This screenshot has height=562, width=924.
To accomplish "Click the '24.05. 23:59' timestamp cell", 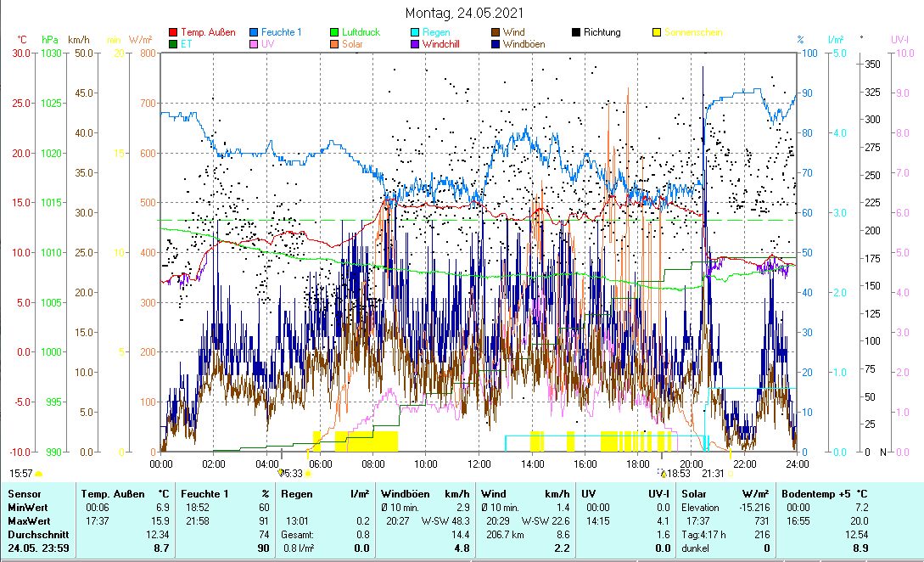I will 38,548.
